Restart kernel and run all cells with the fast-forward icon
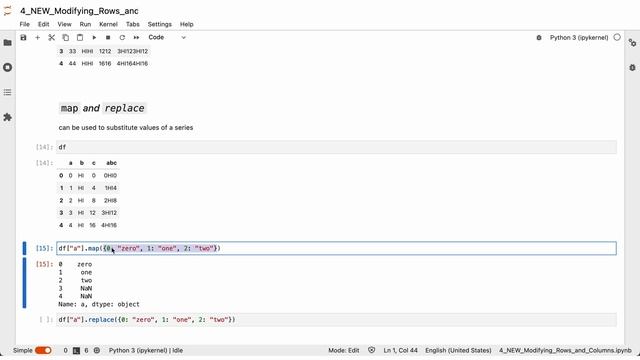The image size is (640, 360). [x=136, y=38]
